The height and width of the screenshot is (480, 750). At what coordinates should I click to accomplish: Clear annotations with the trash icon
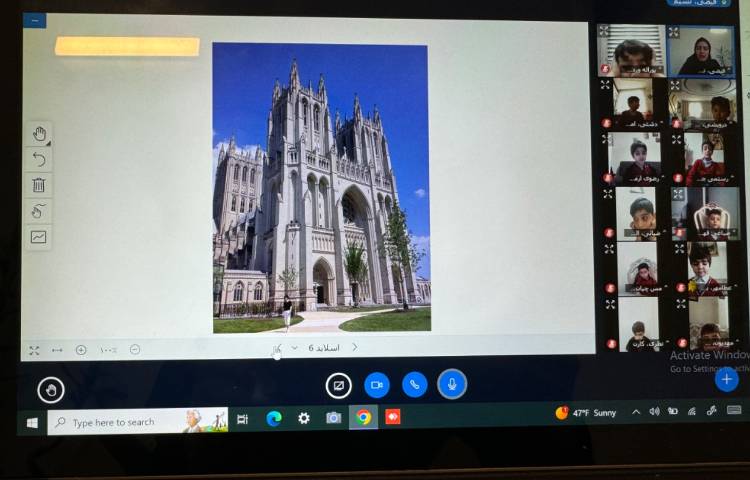pos(39,185)
